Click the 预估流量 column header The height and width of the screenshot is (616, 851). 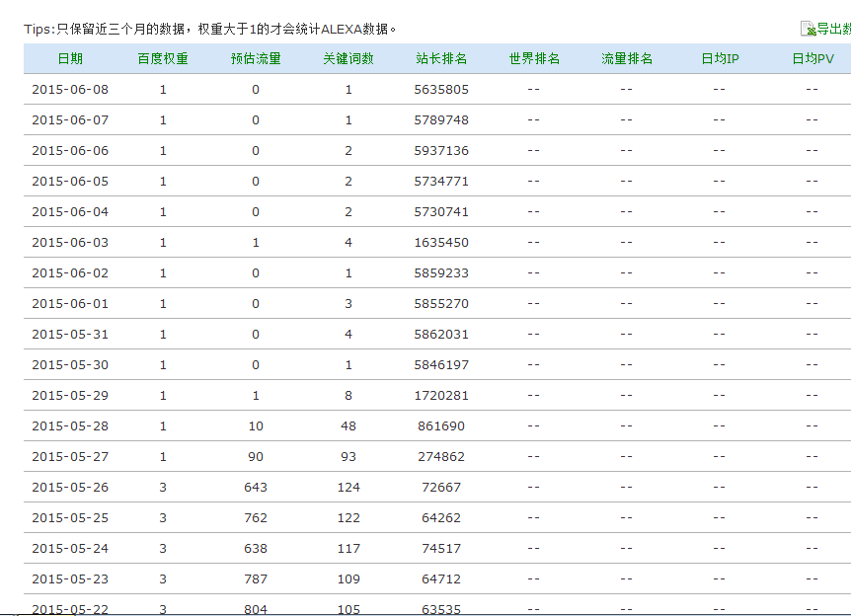256,59
